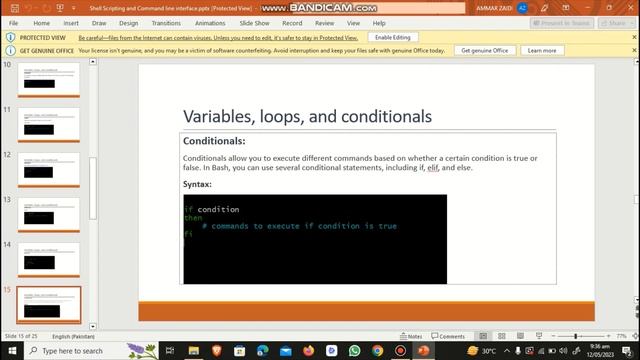Image resolution: width=640 pixels, height=360 pixels.
Task: Select slide 11 thumbnail
Action: pos(49,124)
